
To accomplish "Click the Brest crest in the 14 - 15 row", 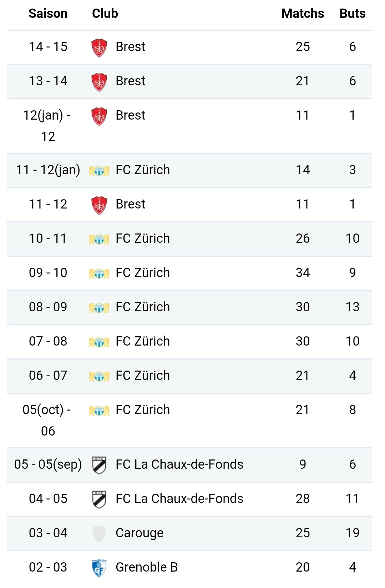I will pyautogui.click(x=99, y=47).
